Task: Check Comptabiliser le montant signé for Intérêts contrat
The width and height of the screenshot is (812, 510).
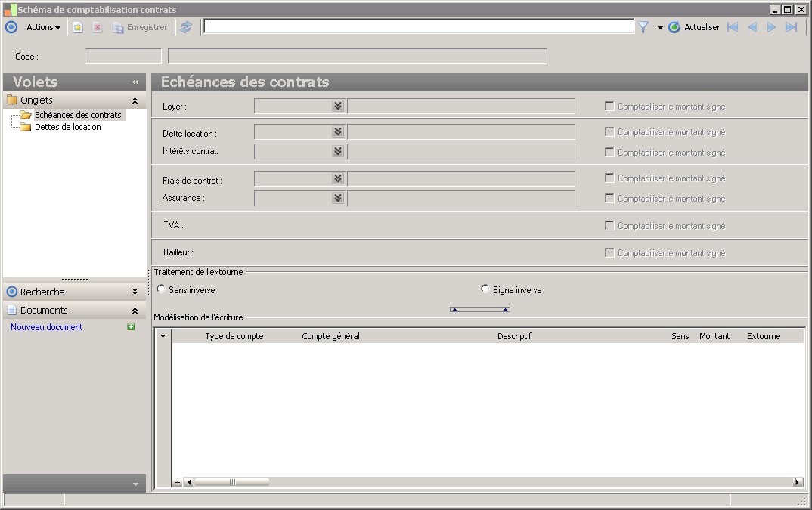Action: click(609, 152)
